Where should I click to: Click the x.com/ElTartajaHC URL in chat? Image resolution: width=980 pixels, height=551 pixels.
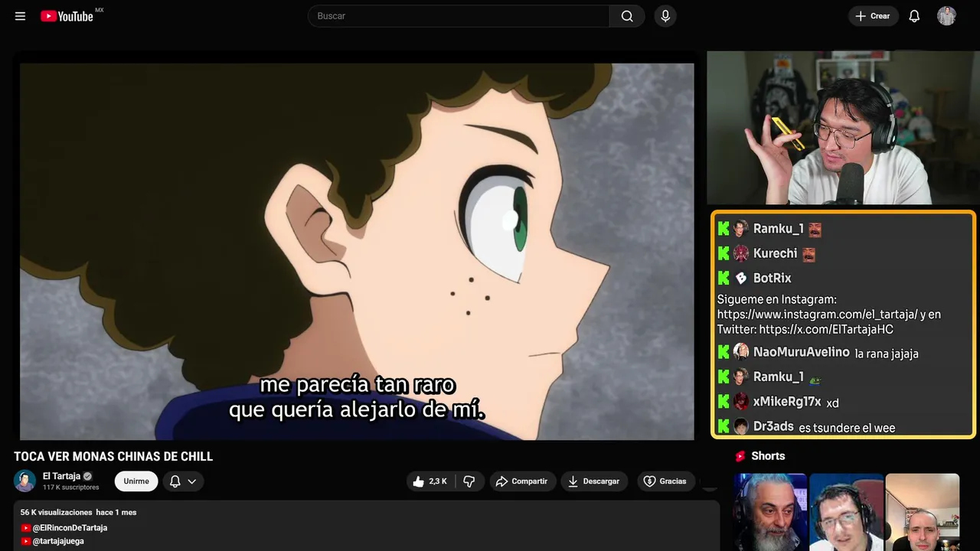[x=826, y=329]
